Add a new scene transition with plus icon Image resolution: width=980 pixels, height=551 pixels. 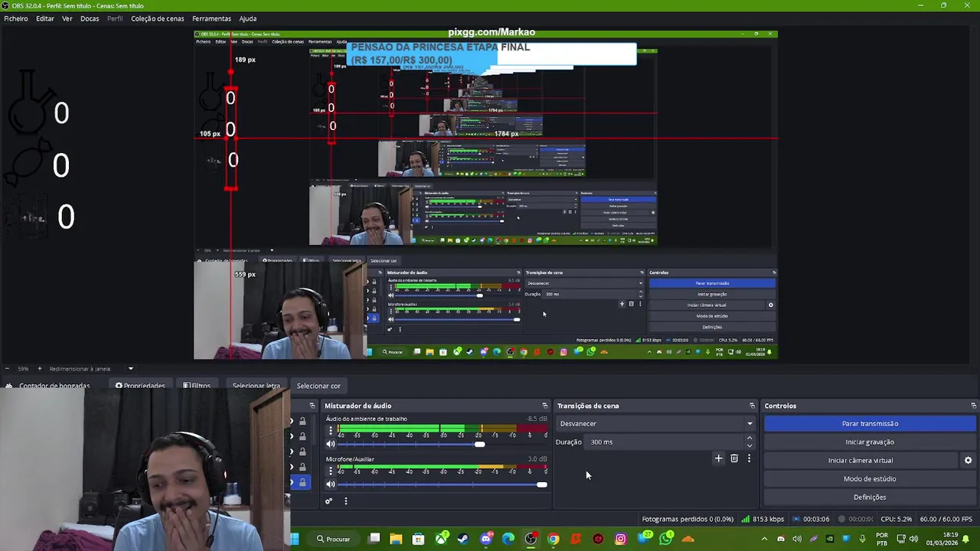[718, 458]
